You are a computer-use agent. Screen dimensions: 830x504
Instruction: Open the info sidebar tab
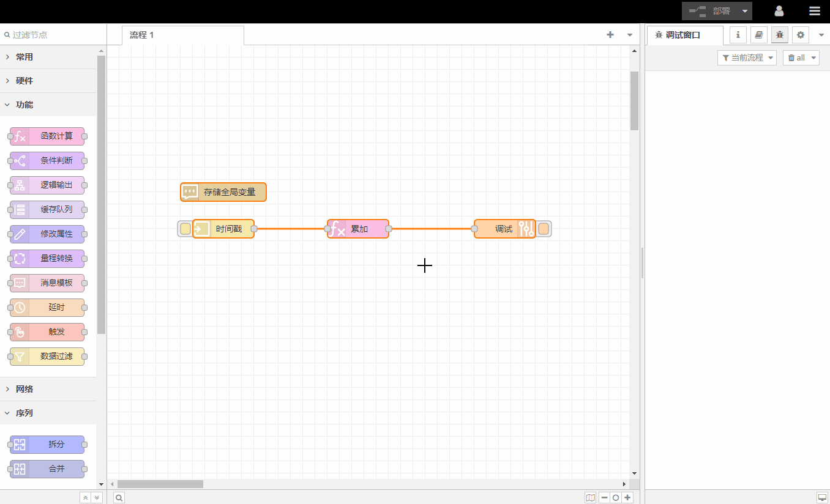(x=738, y=35)
